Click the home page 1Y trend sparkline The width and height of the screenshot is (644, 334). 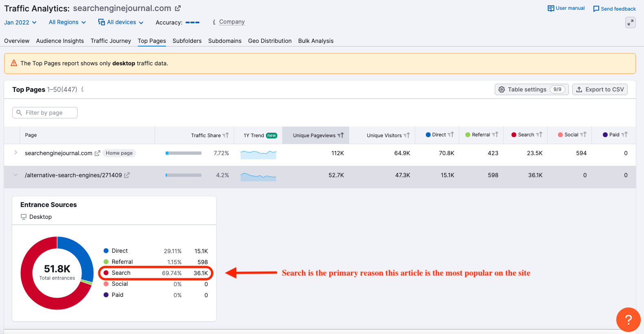258,154
